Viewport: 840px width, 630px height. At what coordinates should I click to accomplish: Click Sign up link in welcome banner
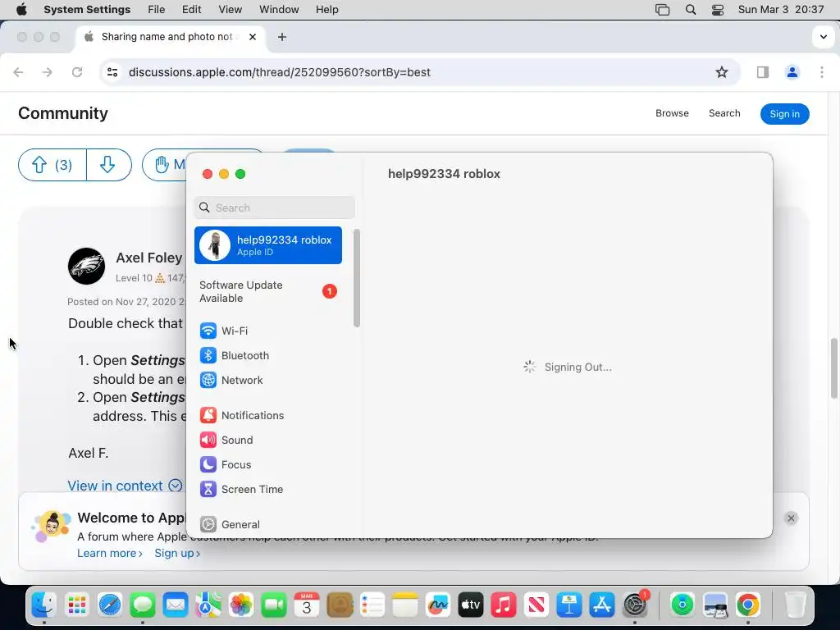[177, 553]
